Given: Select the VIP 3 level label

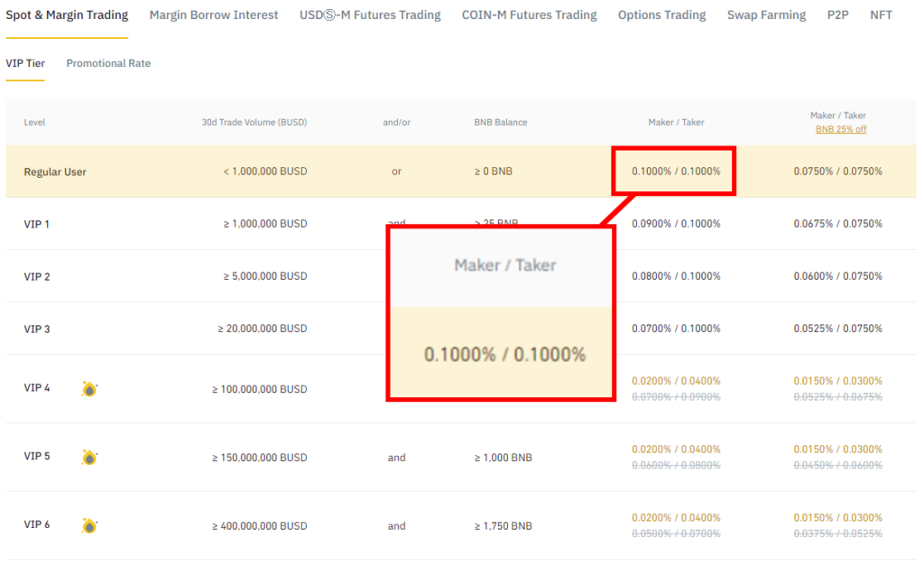Looking at the screenshot, I should point(36,329).
